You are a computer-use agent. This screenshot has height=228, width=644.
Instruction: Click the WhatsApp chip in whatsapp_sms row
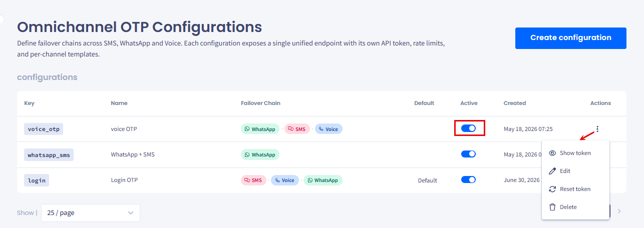[x=260, y=154]
